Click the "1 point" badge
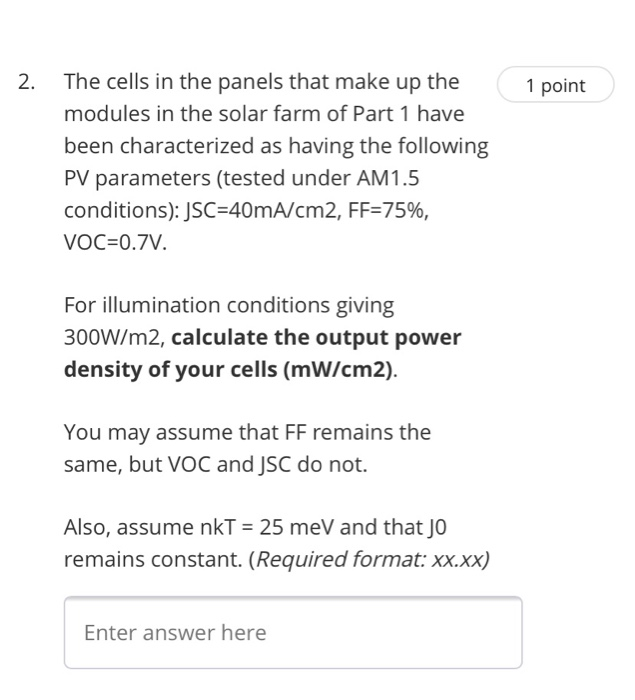Viewport: 635px width, 700px height. 556,85
